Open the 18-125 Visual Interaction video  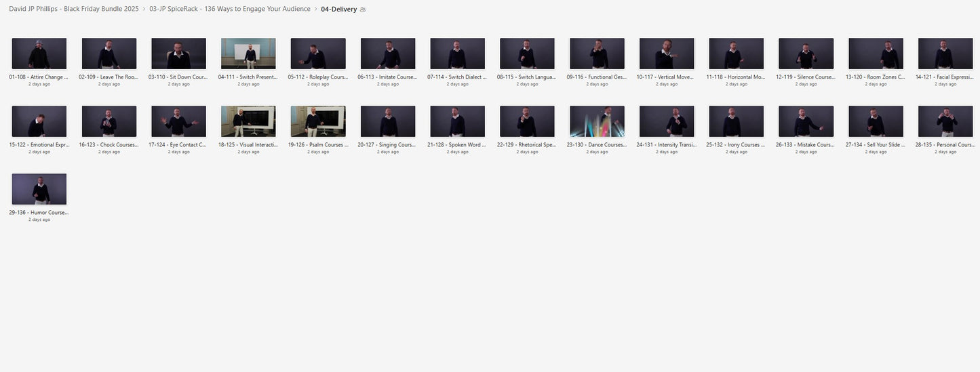point(248,121)
